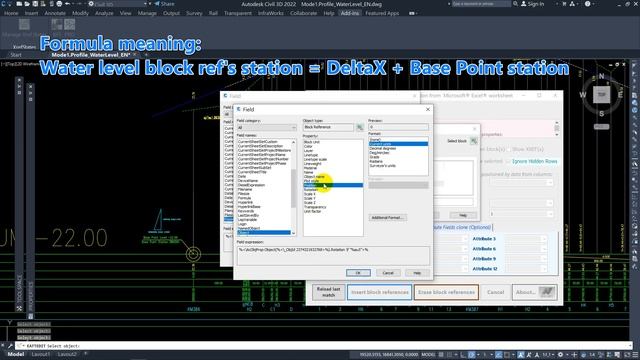Open the Field category dropdown
Screen dimensions: 640x360
[267, 128]
